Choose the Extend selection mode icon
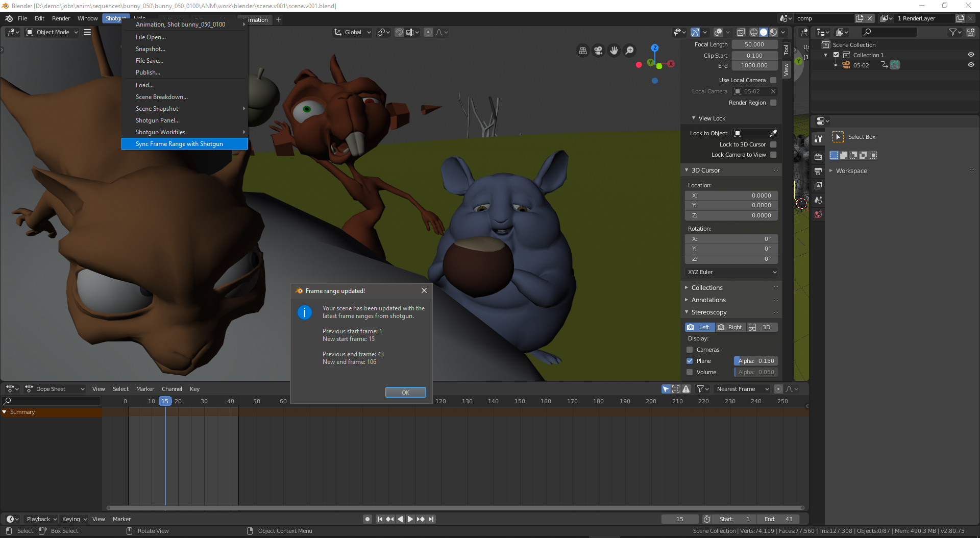 tap(844, 155)
